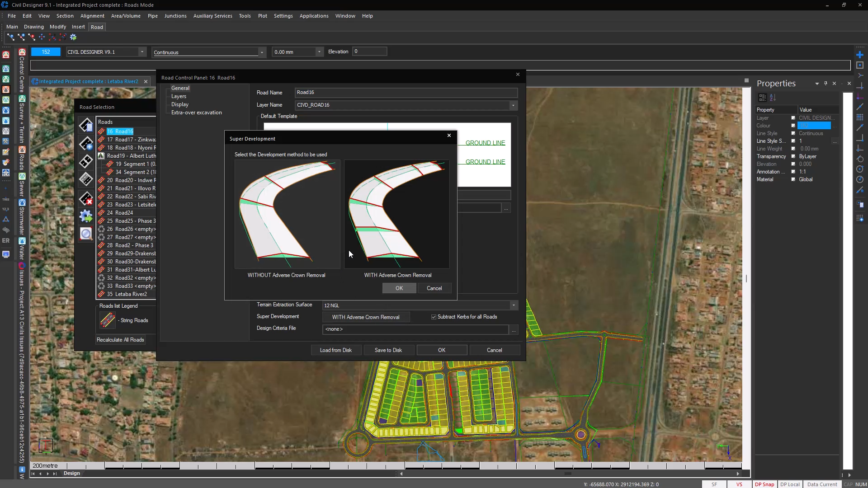Screen dimensions: 868x488
Task: Toggle the DP Snap status indicator
Action: click(764, 484)
